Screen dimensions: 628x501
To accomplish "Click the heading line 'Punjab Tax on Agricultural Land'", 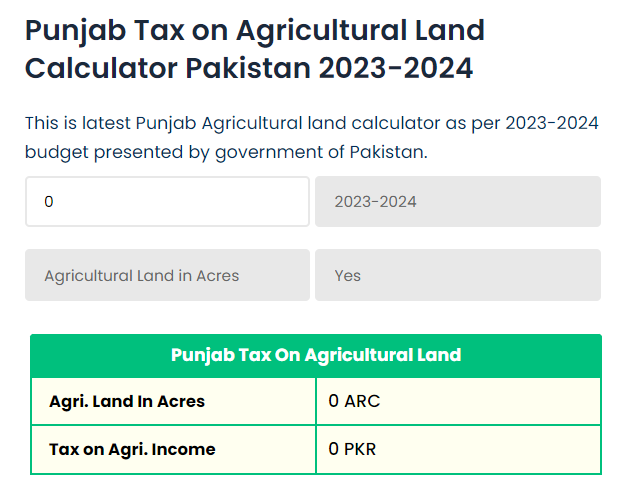I will click(254, 29).
